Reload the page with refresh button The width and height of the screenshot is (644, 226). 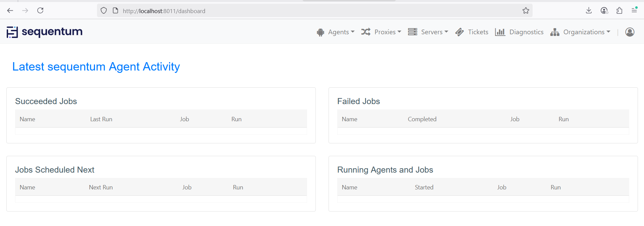click(40, 11)
